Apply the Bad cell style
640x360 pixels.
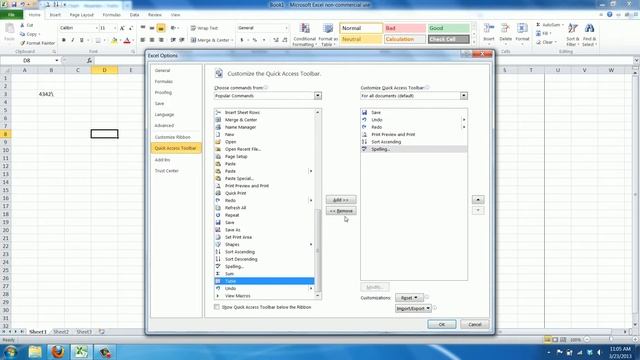(405, 28)
